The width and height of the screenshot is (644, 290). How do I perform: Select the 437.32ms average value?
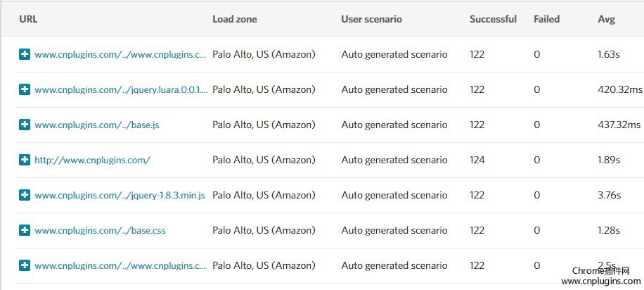click(619, 125)
